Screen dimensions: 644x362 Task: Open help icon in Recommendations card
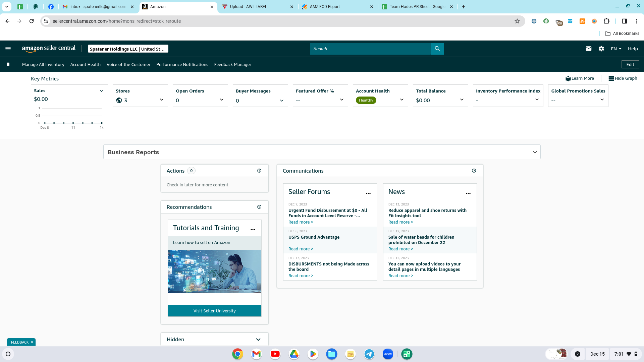pyautogui.click(x=259, y=207)
